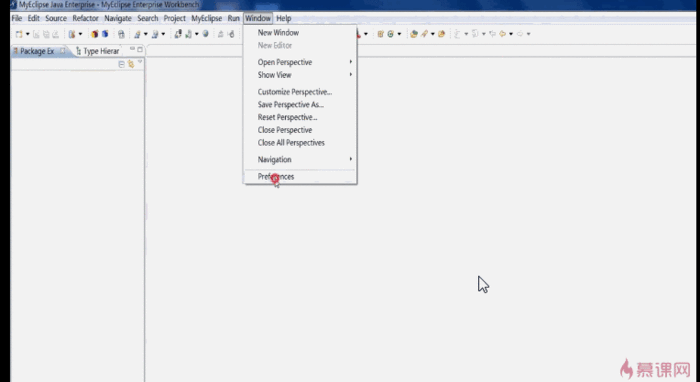Open the MyEclipse menu
Viewport: 700px width, 382px height.
pyautogui.click(x=207, y=18)
